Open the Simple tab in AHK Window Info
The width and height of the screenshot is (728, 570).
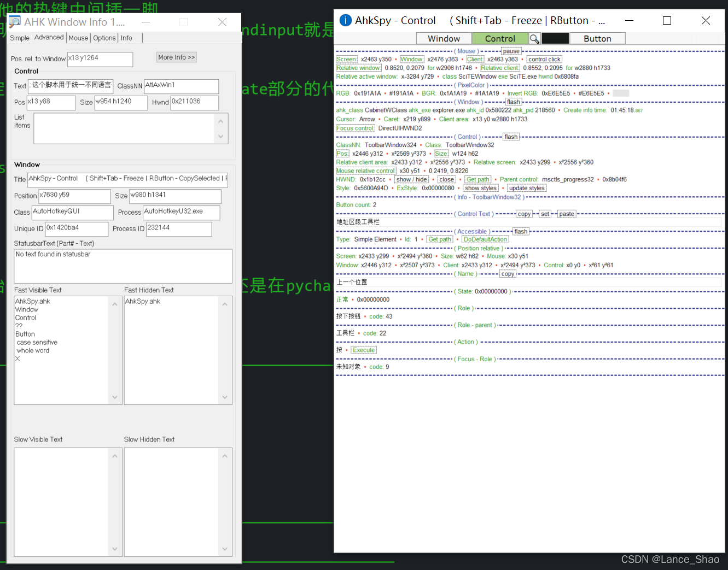[x=20, y=38]
